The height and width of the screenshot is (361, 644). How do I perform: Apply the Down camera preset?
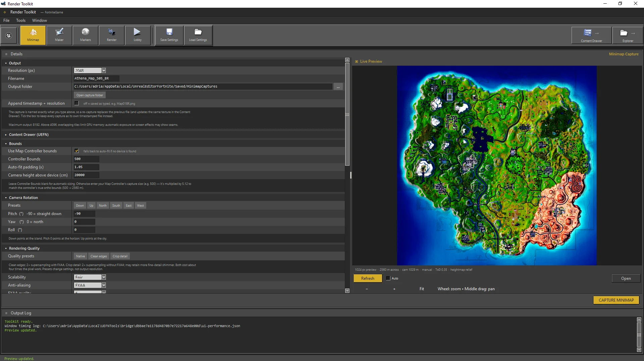pos(80,206)
